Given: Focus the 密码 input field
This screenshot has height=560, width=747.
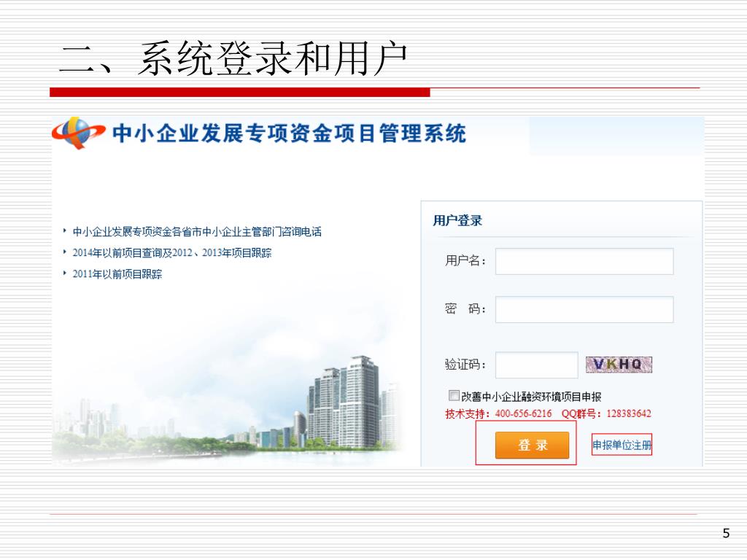Looking at the screenshot, I should tap(584, 309).
